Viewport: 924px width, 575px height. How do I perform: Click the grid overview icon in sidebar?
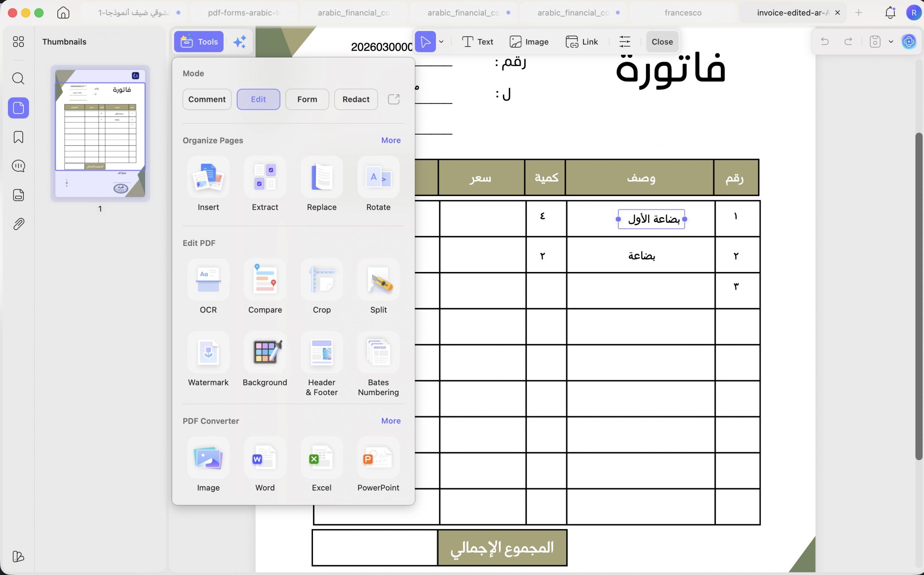18,42
